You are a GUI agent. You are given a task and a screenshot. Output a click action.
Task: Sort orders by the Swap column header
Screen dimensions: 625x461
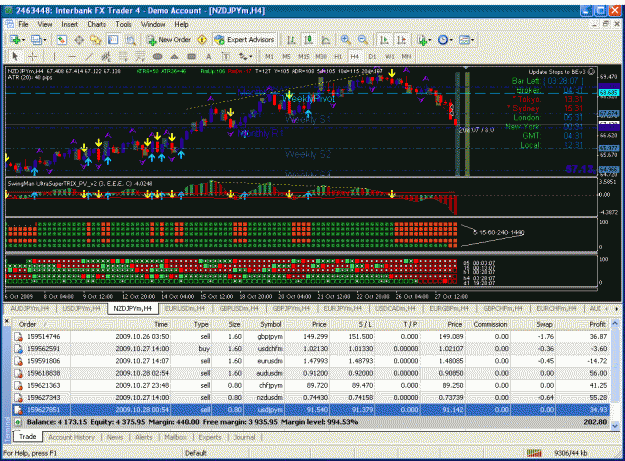533,324
